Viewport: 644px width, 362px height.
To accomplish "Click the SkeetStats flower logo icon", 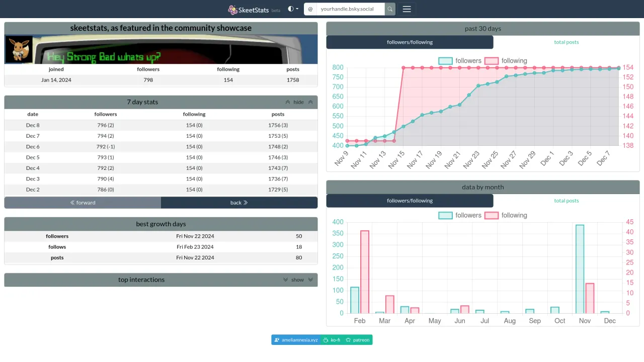I will pyautogui.click(x=232, y=10).
